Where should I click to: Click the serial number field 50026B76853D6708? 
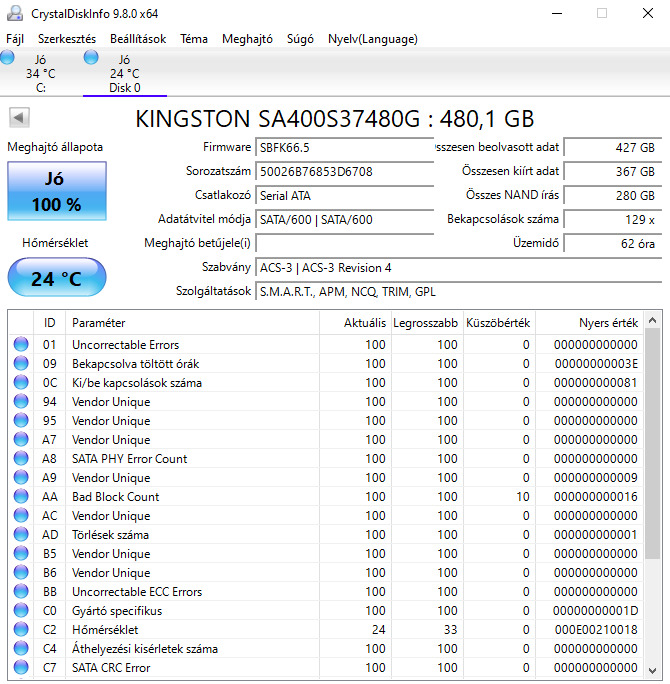[344, 171]
